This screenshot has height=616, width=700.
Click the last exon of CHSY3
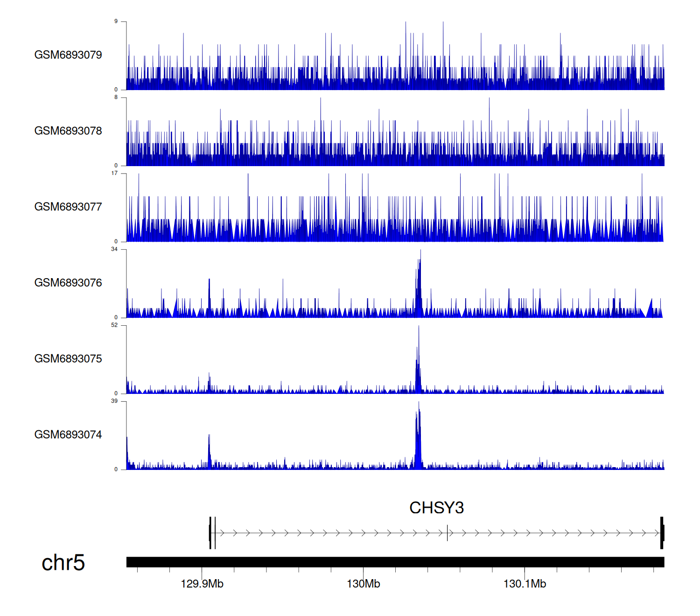[662, 532]
